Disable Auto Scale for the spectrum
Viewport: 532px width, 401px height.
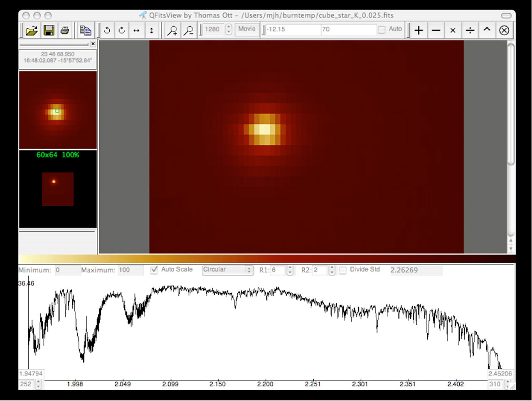[x=154, y=270]
